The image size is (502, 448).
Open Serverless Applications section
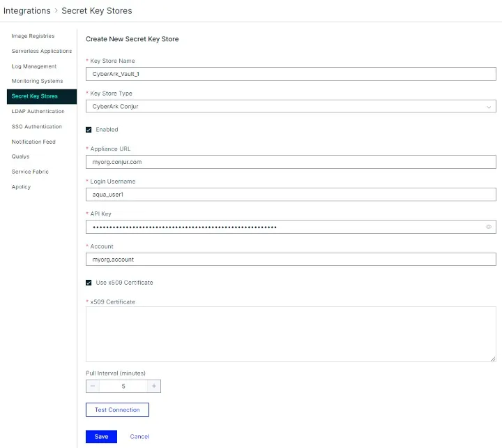point(42,51)
